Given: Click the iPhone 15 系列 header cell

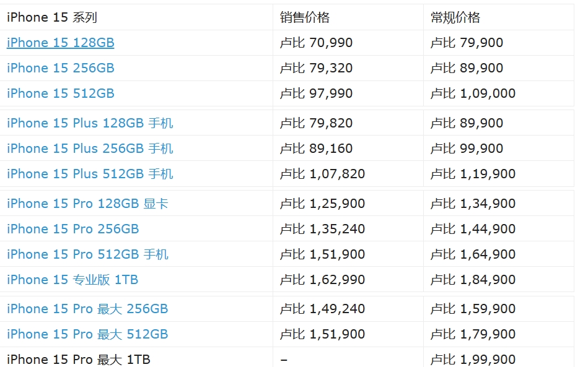Looking at the screenshot, I should (52, 17).
